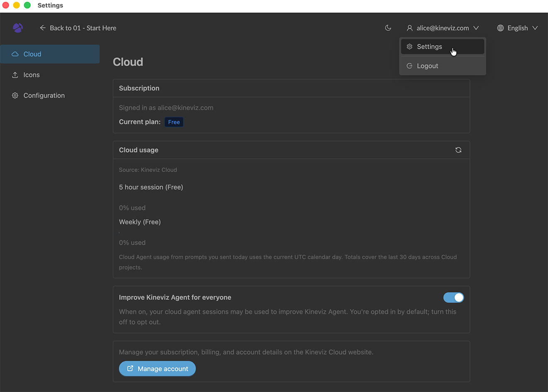
Task: Click the yellow minimize window button
Action: coord(17,5)
